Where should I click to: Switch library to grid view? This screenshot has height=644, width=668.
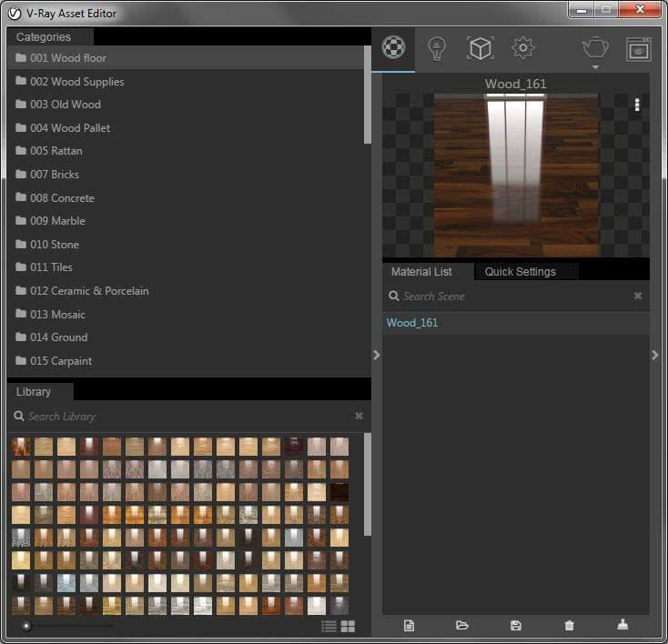click(x=348, y=626)
